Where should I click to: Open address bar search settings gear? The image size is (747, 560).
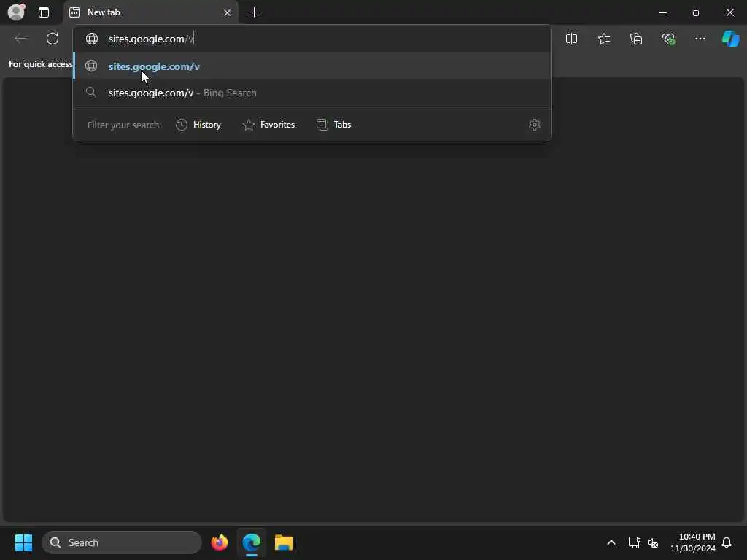tap(535, 125)
